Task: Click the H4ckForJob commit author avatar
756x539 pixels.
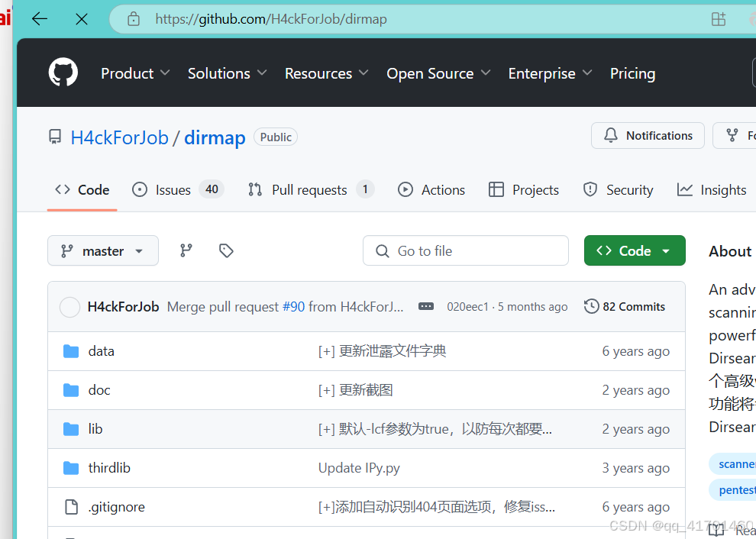Action: coord(70,307)
